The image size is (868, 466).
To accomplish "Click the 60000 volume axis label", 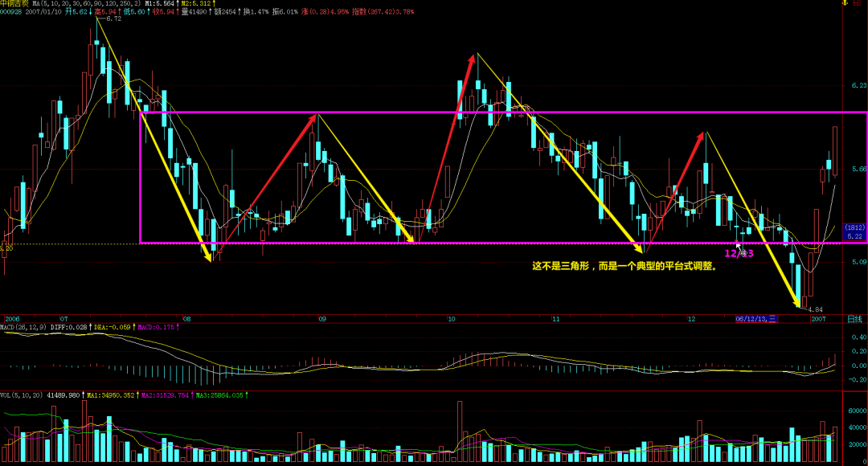I will pyautogui.click(x=858, y=411).
